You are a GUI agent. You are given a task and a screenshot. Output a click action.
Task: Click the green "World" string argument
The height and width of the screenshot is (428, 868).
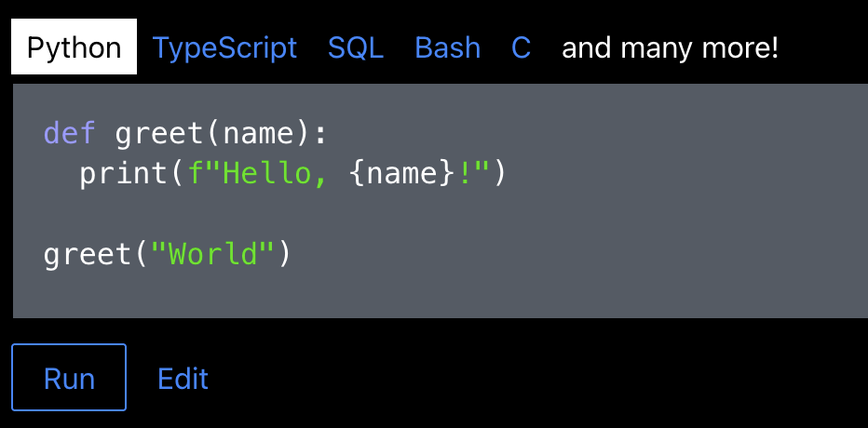pos(213,253)
